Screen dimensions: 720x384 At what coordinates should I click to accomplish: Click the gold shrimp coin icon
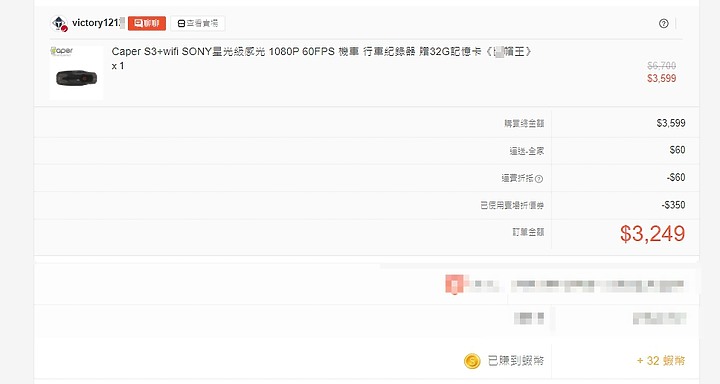point(472,361)
